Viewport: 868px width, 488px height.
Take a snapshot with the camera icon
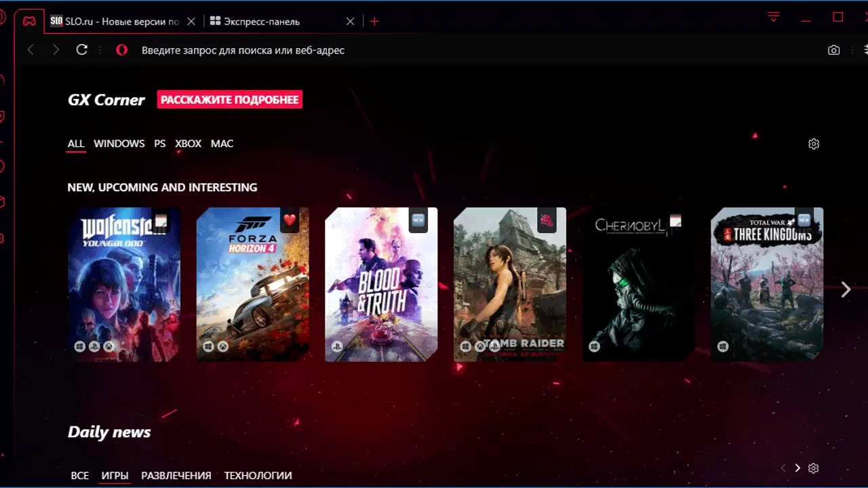[833, 50]
